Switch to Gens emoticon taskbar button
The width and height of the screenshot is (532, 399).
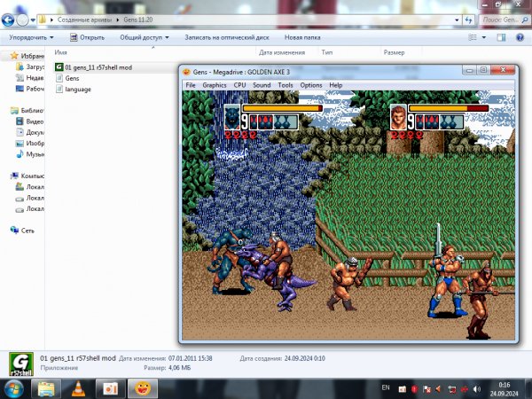(143, 389)
